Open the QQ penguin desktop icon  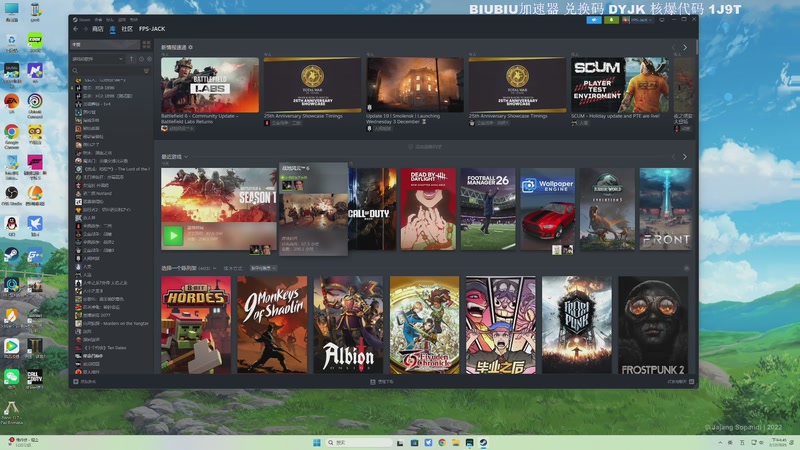point(11,226)
